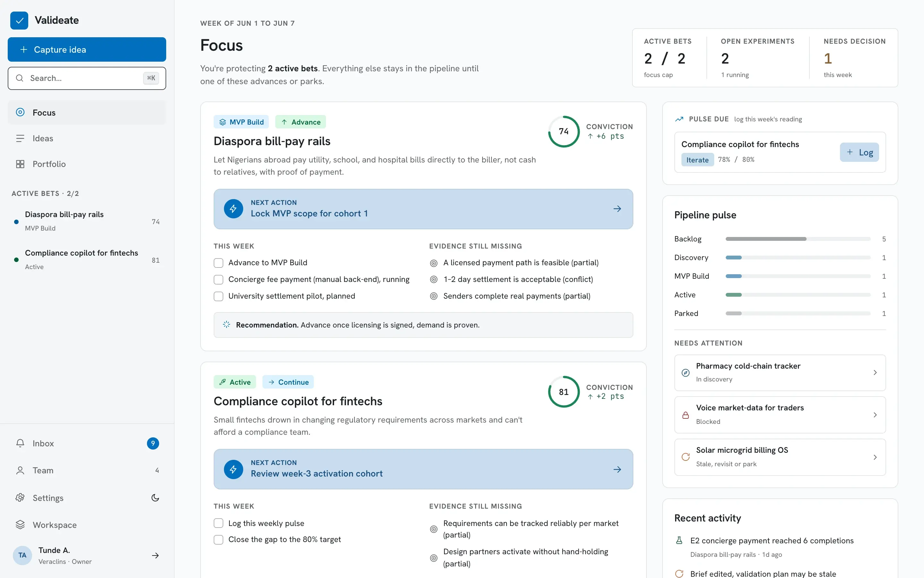Image resolution: width=924 pixels, height=578 pixels.
Task: Click the Portfolio grid icon
Action: 20,164
